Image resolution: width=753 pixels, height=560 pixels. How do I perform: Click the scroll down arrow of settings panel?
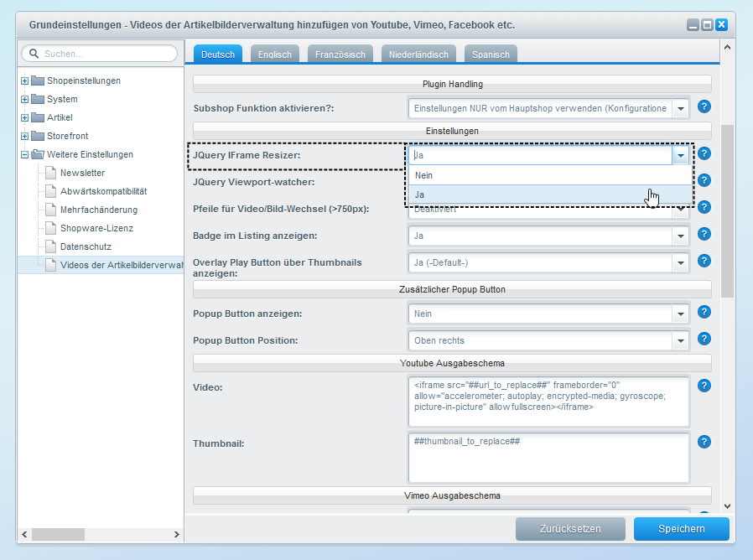[728, 506]
